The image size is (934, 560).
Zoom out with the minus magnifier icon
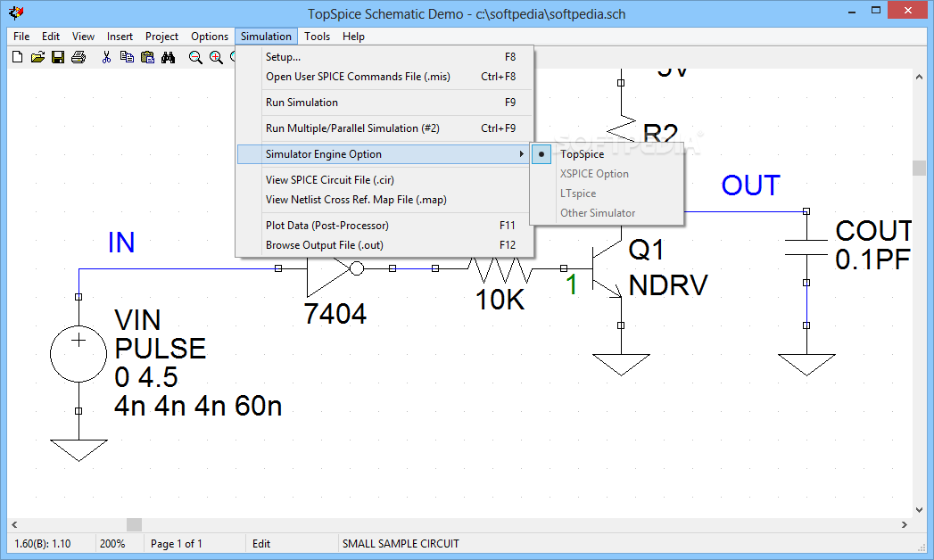(x=195, y=57)
